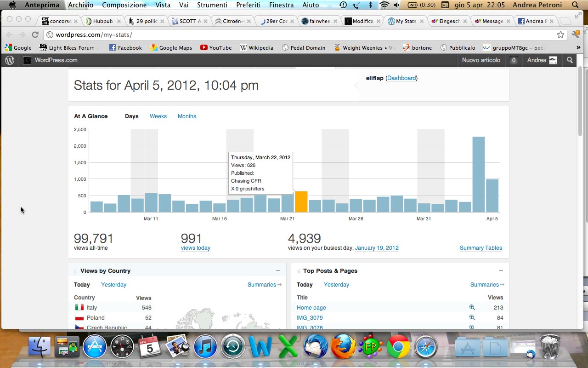Image resolution: width=588 pixels, height=368 pixels.
Task: Open the search magnifier in WordPress bar
Action: [570, 60]
